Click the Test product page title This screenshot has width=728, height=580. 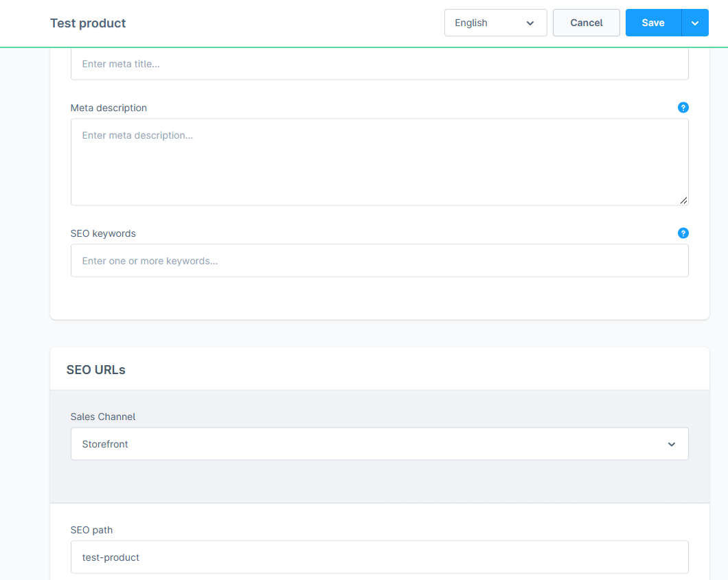point(88,23)
